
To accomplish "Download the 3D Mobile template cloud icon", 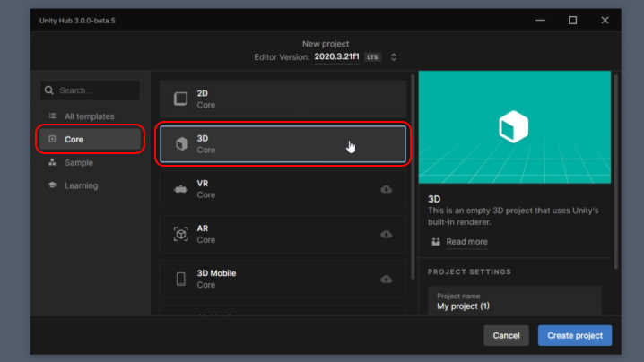I will click(x=386, y=279).
